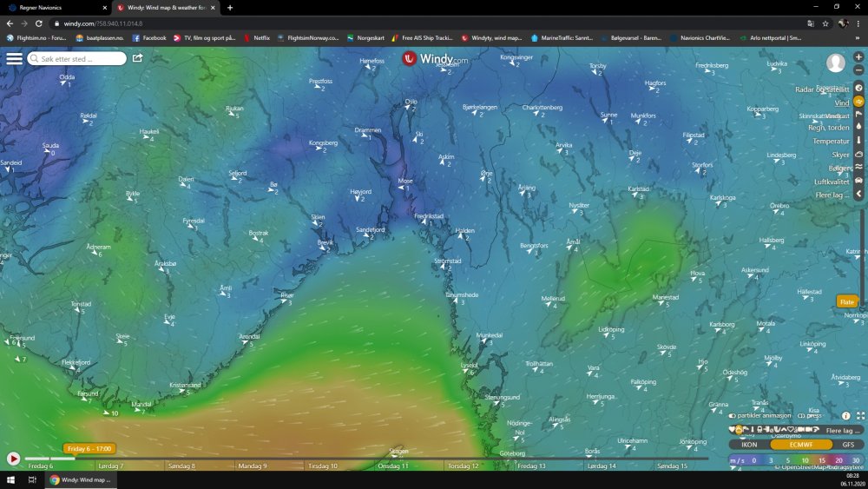Click the share map icon
This screenshot has height=489, width=868.
(x=137, y=58)
